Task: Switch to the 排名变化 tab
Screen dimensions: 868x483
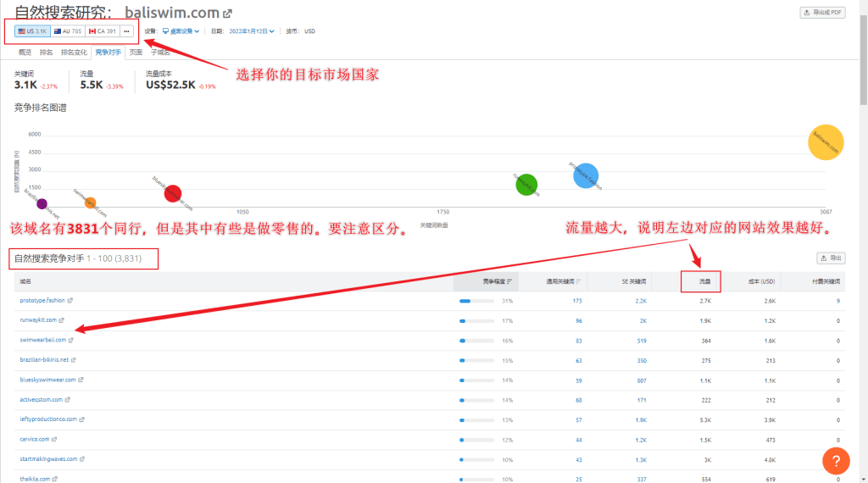Action: 75,53
